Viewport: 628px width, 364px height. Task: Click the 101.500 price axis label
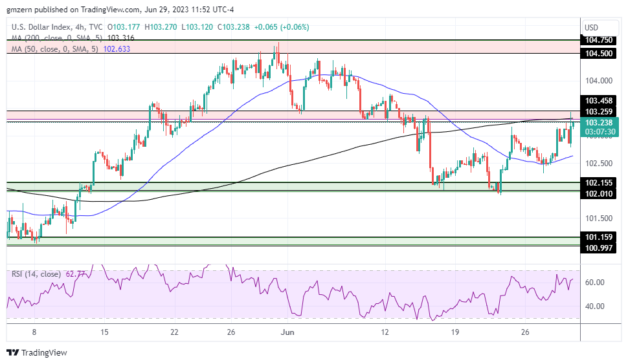click(x=598, y=219)
